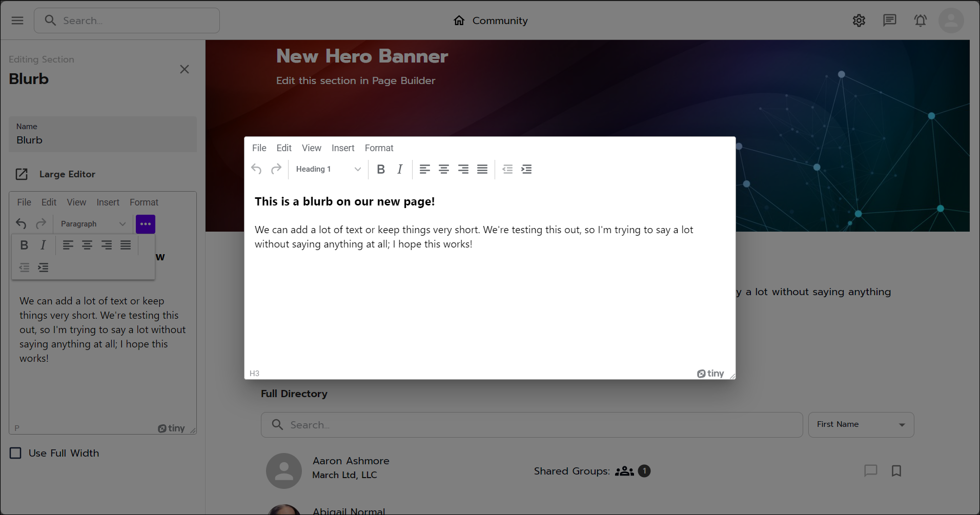Bookmark Aaron Ashmore in the directory

click(x=896, y=471)
